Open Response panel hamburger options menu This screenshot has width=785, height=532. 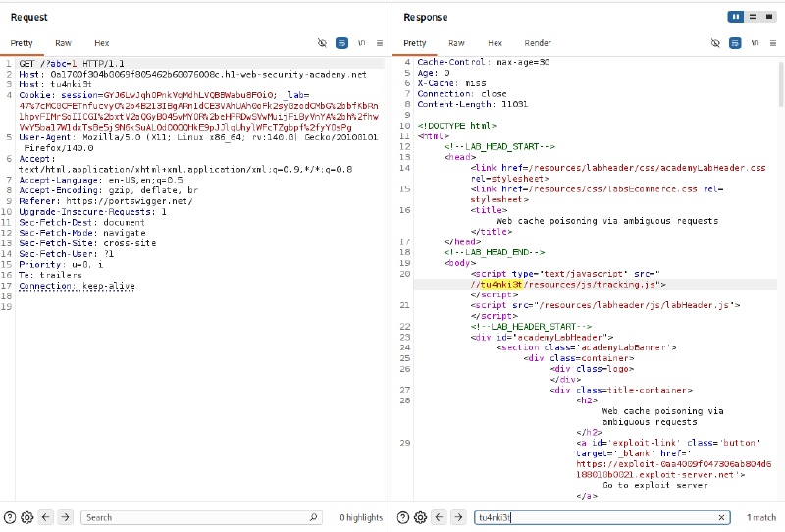click(773, 43)
